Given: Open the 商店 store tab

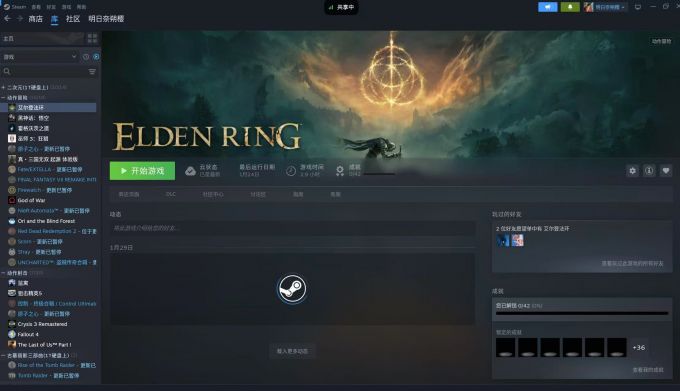Looking at the screenshot, I should (36, 19).
